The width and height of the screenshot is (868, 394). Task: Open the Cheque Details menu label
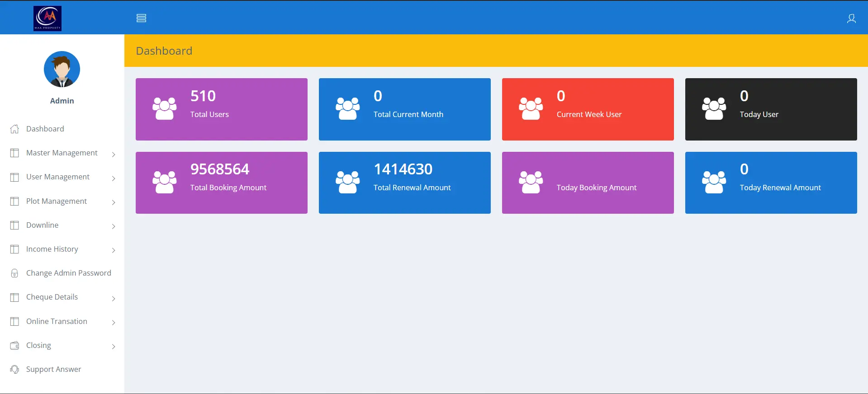[x=52, y=297]
